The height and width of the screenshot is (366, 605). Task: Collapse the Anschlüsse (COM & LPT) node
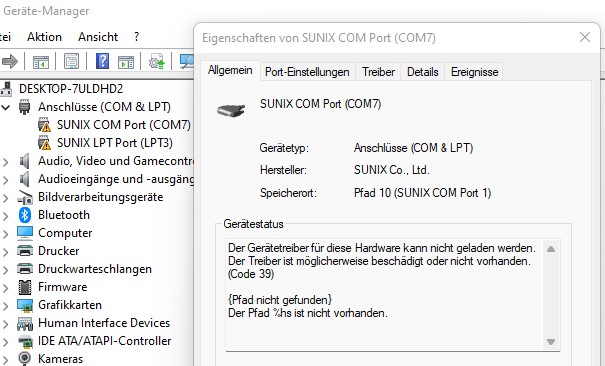point(5,107)
